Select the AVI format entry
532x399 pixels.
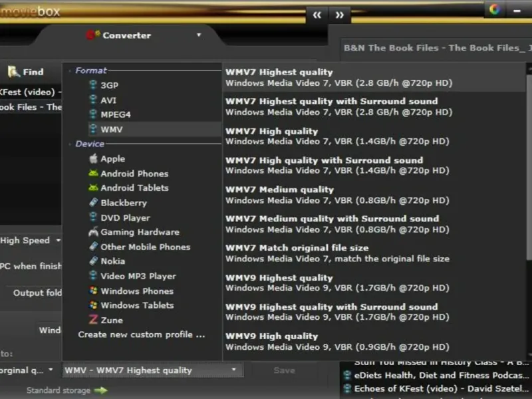(x=155, y=100)
